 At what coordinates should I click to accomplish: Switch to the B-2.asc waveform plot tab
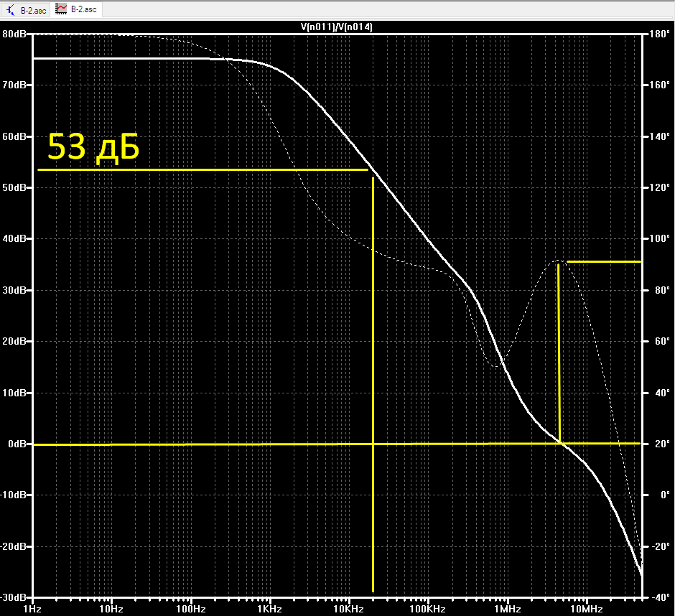pyautogui.click(x=76, y=9)
